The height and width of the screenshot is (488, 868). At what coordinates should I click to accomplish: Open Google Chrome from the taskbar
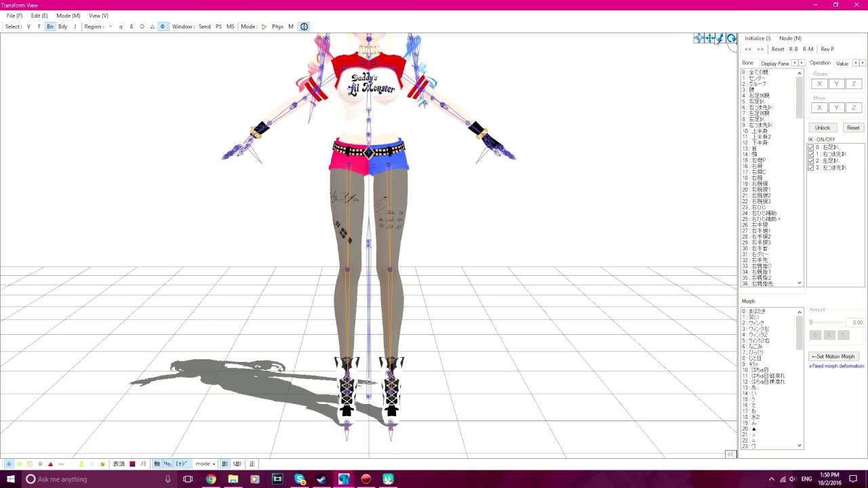coord(211,479)
